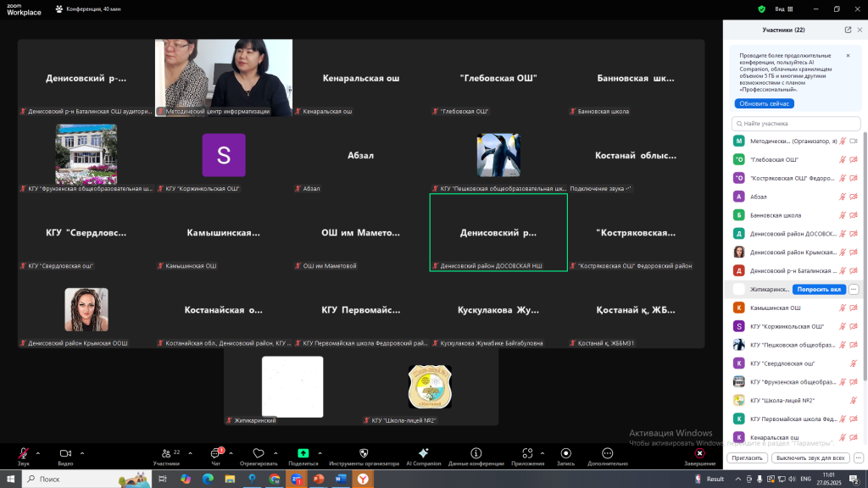Toggle video icon for КГУ "Коржинкольская ОШ" row
Image resolution: width=868 pixels, height=488 pixels.
click(854, 326)
